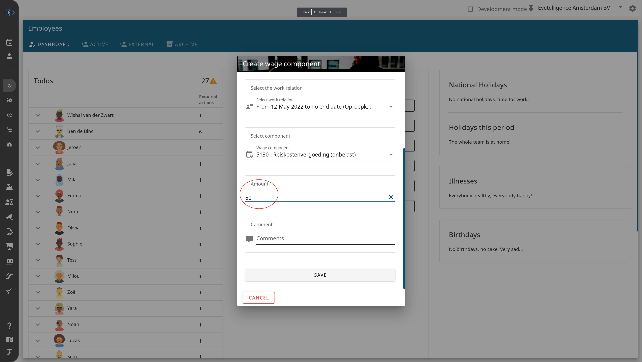The image size is (644, 362).
Task: Click the SAVE button
Action: 320,275
